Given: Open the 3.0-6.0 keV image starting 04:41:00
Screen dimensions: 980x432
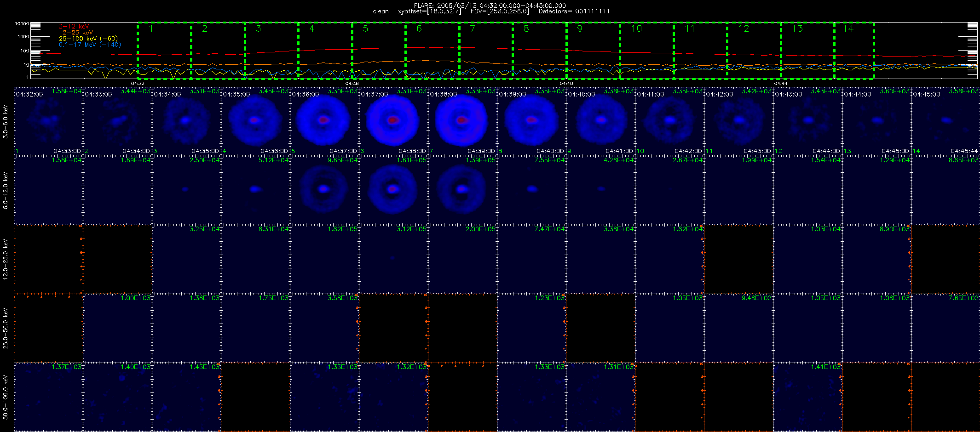Looking at the screenshot, I should (x=669, y=121).
